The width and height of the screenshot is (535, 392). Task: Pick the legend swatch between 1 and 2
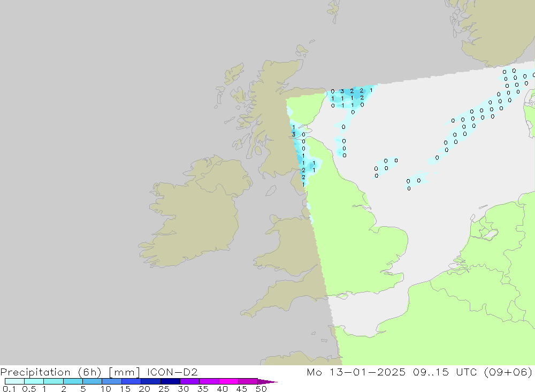coord(53,381)
